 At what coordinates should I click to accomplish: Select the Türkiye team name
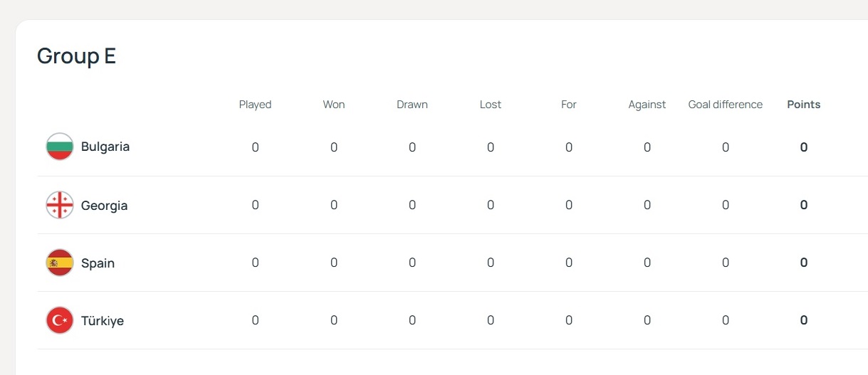(103, 321)
